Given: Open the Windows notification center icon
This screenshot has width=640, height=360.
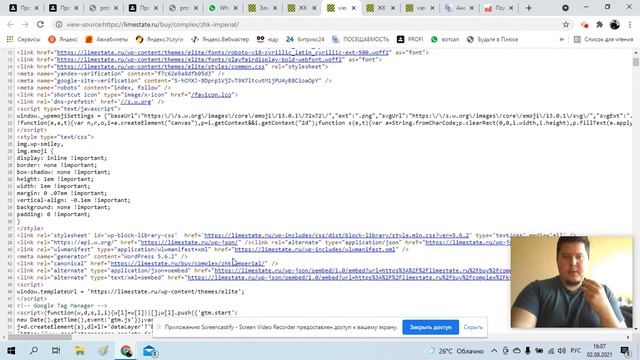Looking at the screenshot, I should [x=625, y=351].
